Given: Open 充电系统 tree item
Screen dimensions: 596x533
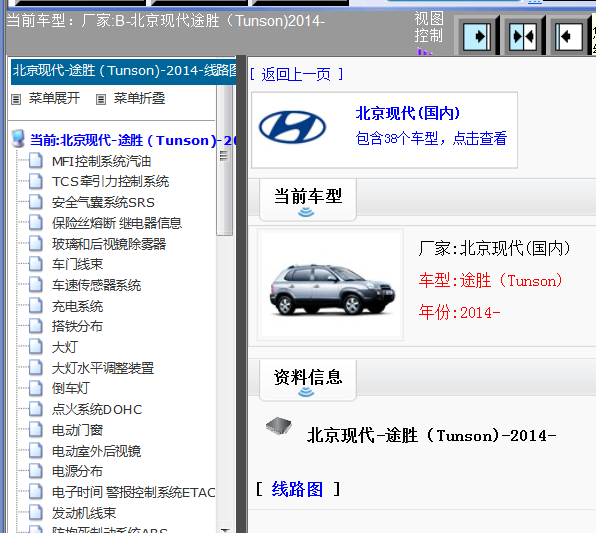Looking at the screenshot, I should pos(78,306).
